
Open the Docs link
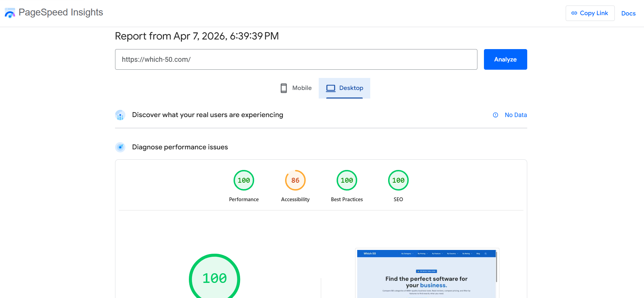(628, 13)
